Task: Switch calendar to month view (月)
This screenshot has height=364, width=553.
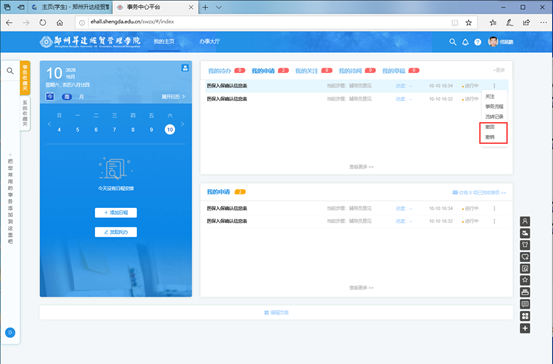Action: [81, 97]
